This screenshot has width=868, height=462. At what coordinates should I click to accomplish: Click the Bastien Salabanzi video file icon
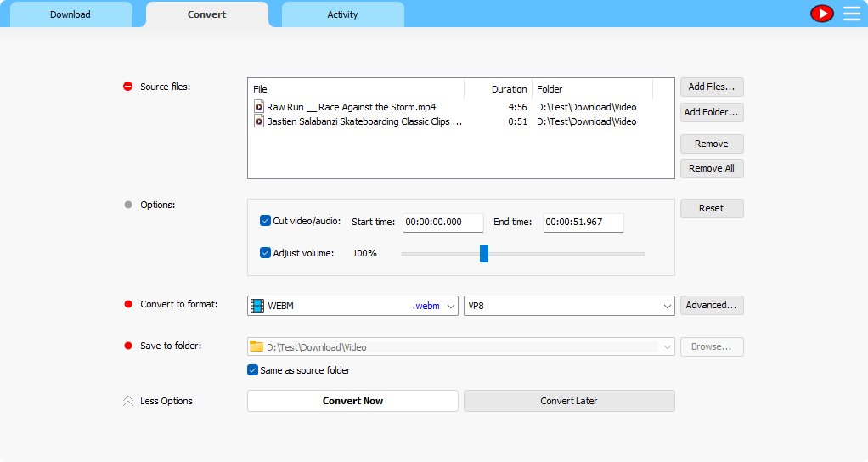click(x=259, y=121)
